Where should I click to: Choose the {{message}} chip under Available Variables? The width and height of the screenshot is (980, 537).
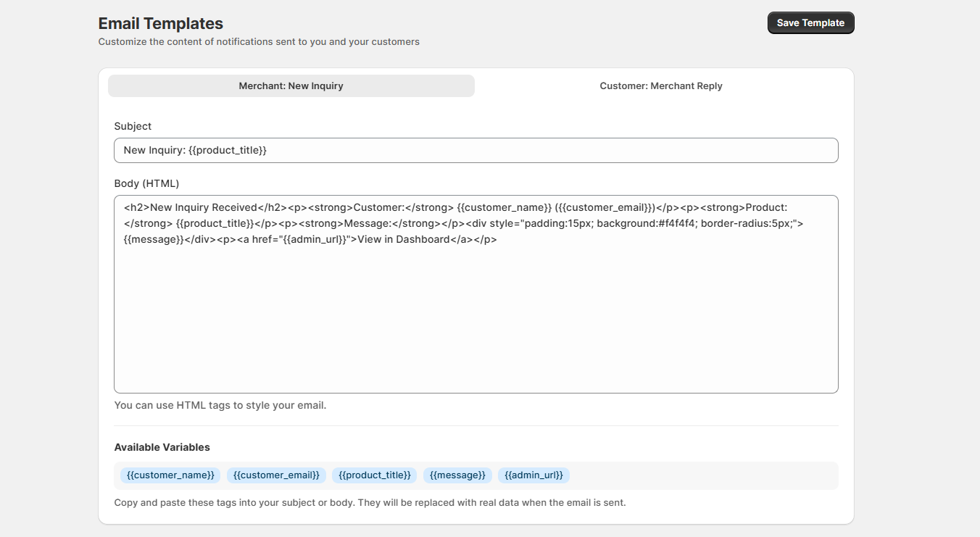pos(457,475)
